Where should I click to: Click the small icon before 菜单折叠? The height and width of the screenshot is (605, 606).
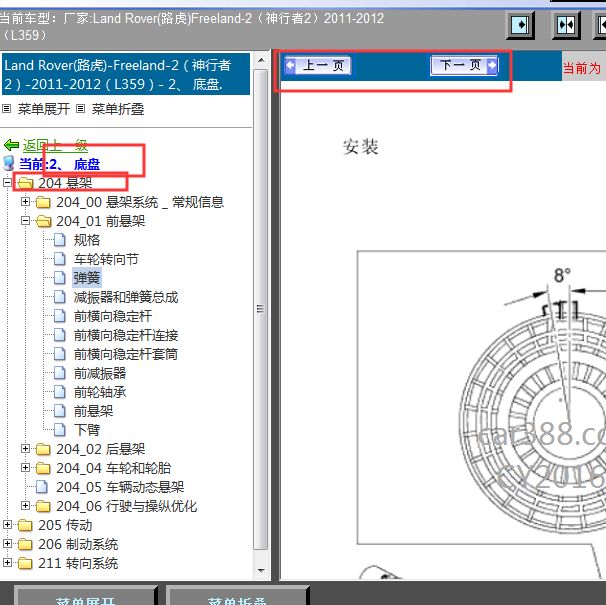(80, 109)
